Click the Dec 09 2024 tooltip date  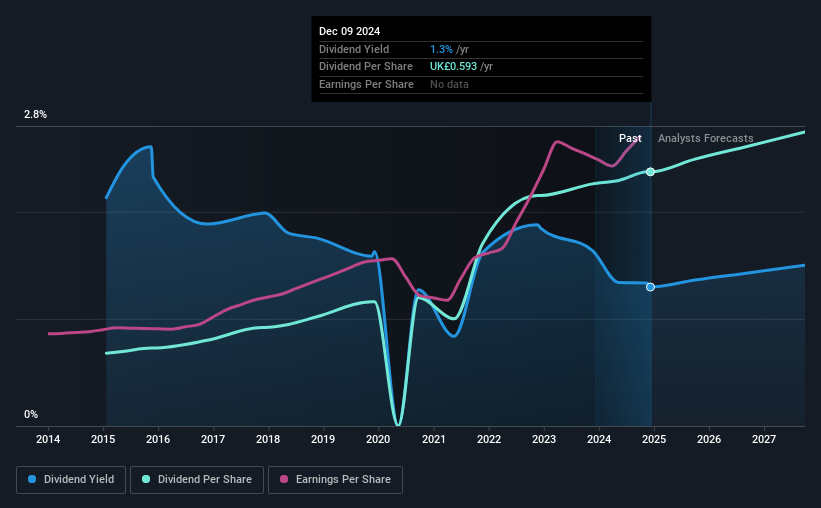click(x=350, y=31)
